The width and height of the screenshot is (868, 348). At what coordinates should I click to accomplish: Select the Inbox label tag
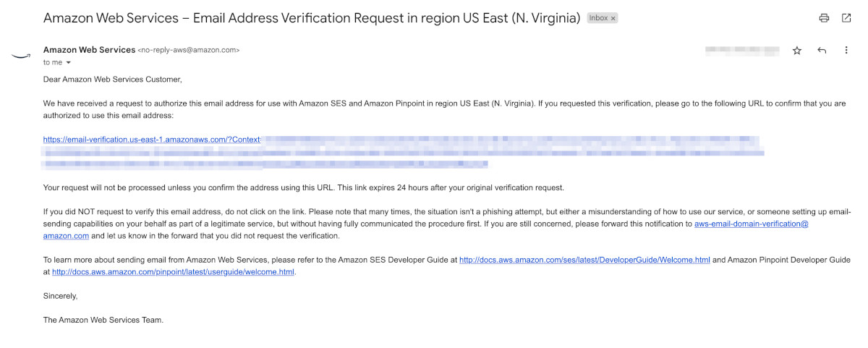(x=603, y=18)
